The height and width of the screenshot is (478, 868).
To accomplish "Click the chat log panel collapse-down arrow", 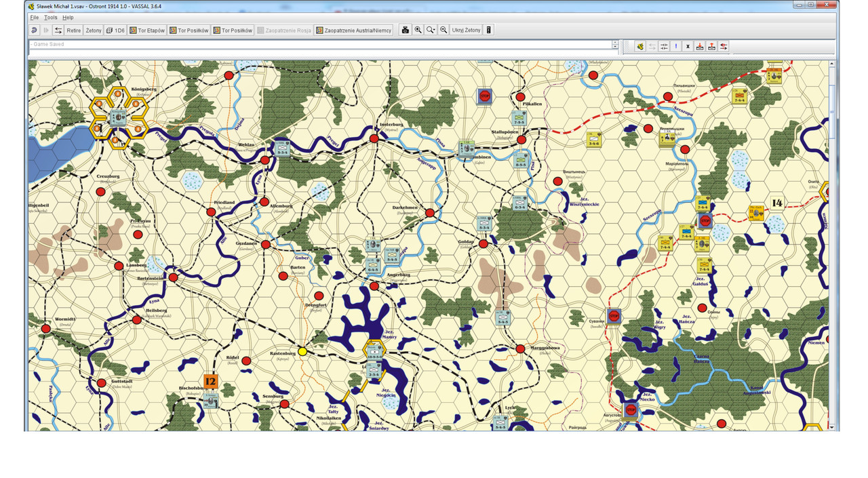I will (x=615, y=47).
